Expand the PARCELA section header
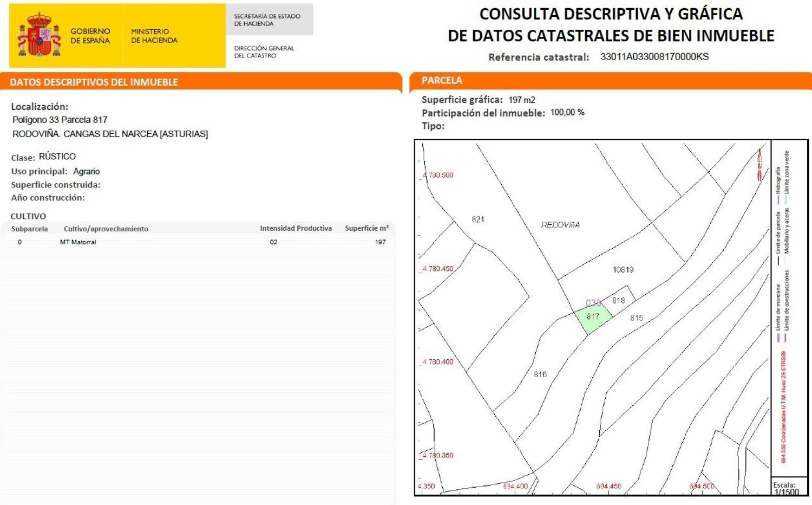 click(442, 80)
